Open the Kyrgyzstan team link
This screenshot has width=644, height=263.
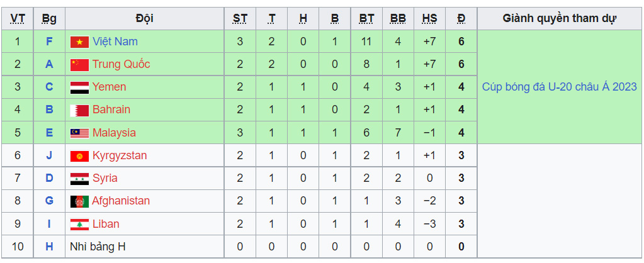coord(120,155)
